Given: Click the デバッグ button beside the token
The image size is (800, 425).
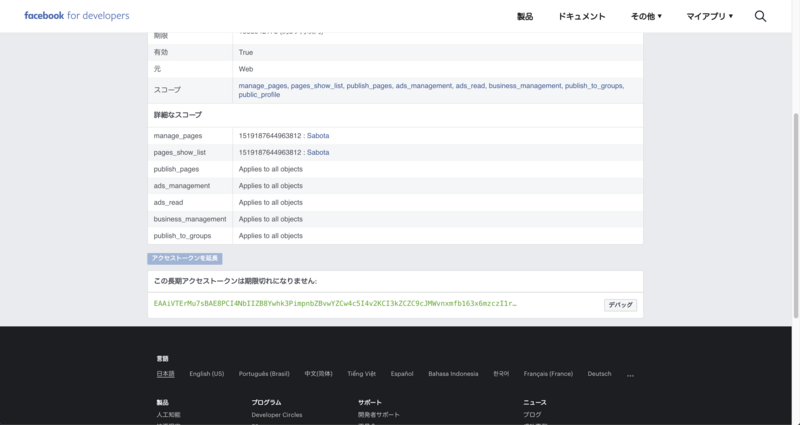Looking at the screenshot, I should tap(620, 305).
